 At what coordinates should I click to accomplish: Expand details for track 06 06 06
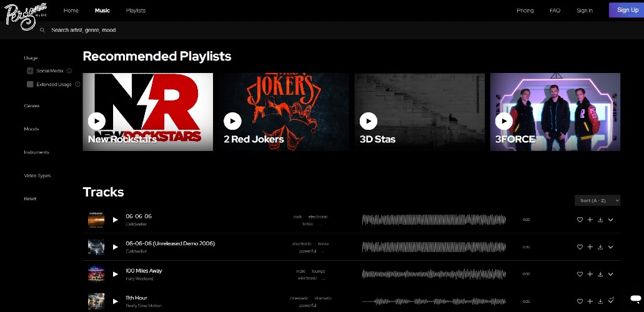point(610,220)
